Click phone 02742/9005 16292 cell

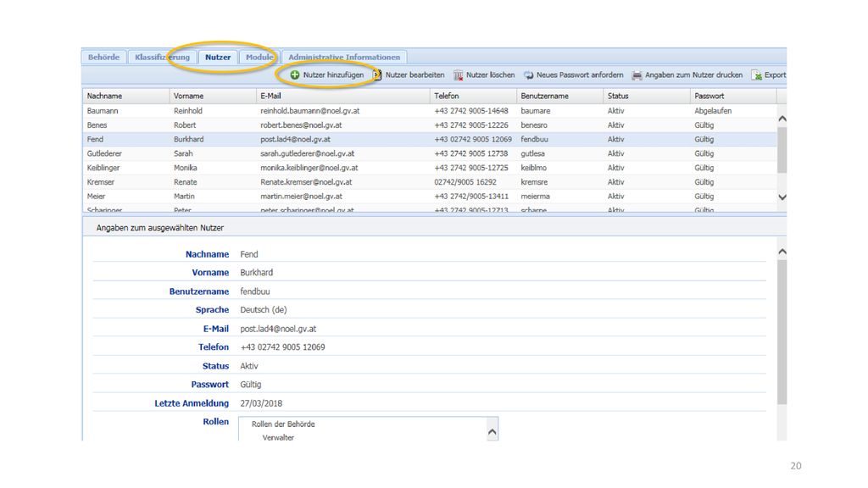[465, 182]
